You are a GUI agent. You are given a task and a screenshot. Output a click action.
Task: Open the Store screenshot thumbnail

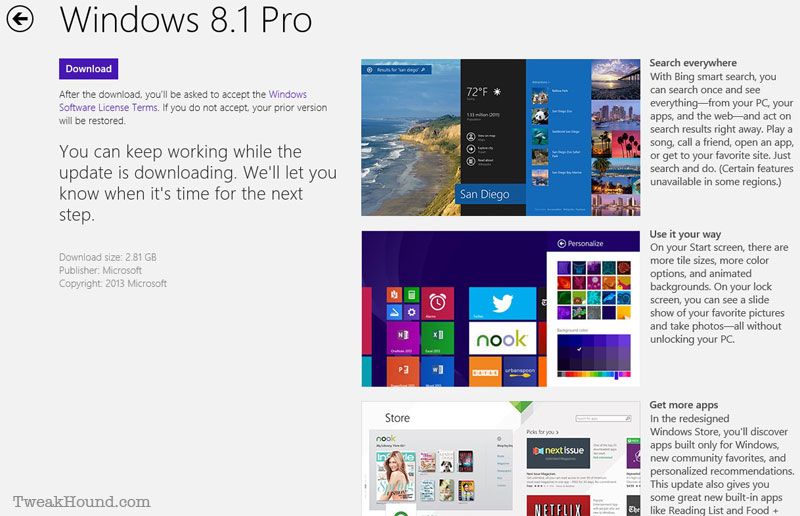pos(501,459)
